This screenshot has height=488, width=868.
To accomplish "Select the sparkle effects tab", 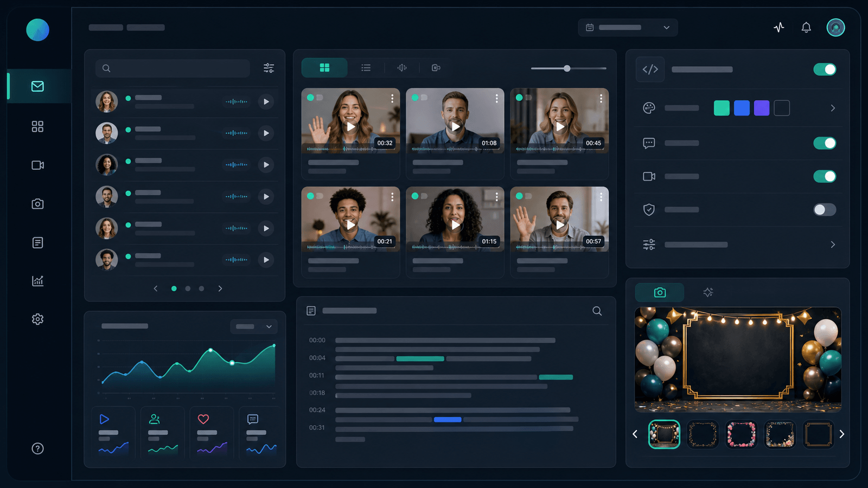I will [708, 292].
